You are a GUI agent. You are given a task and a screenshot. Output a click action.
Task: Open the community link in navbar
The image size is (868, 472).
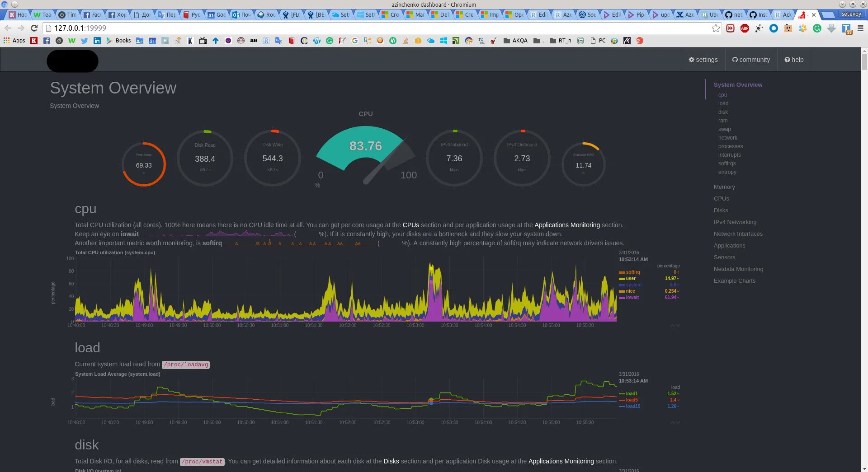(x=751, y=60)
